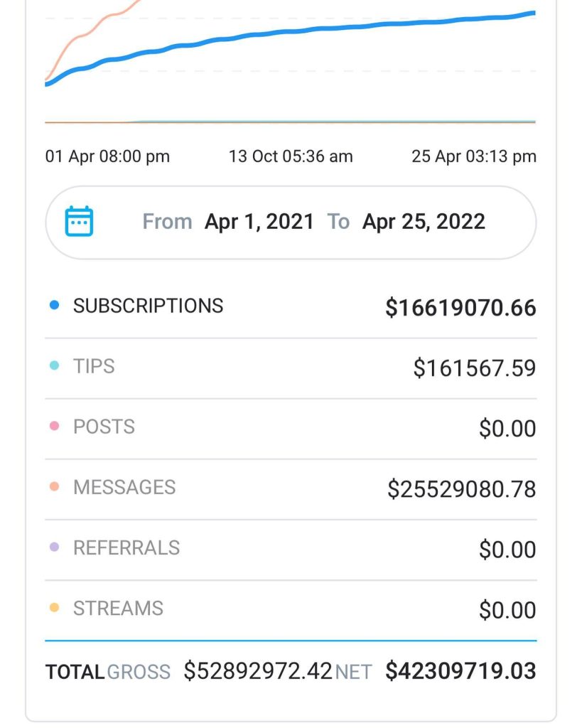This screenshot has width=582, height=728.
Task: Click the blue subscriptions line on chart
Action: [x=320, y=29]
